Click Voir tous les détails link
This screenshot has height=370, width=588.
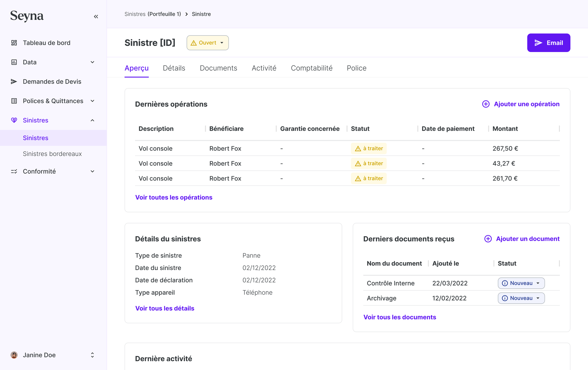[x=165, y=308]
